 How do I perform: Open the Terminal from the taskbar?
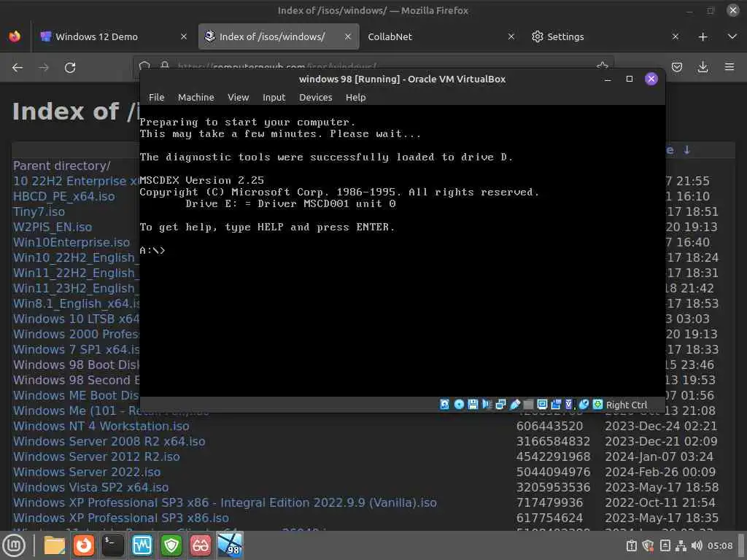pos(113,545)
